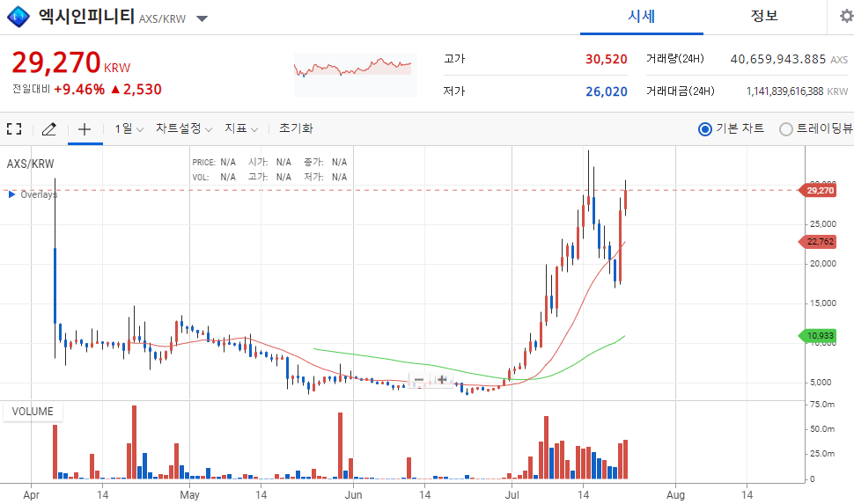Open the AXS/KRW market selector arrow

pyautogui.click(x=202, y=19)
